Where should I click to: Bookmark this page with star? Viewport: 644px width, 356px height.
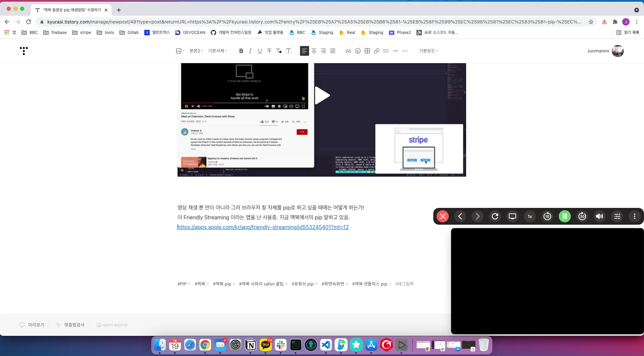coord(591,22)
